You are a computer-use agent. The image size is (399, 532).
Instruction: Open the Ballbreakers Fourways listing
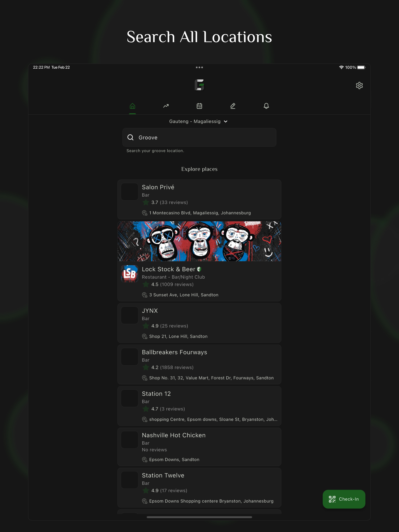pos(199,364)
